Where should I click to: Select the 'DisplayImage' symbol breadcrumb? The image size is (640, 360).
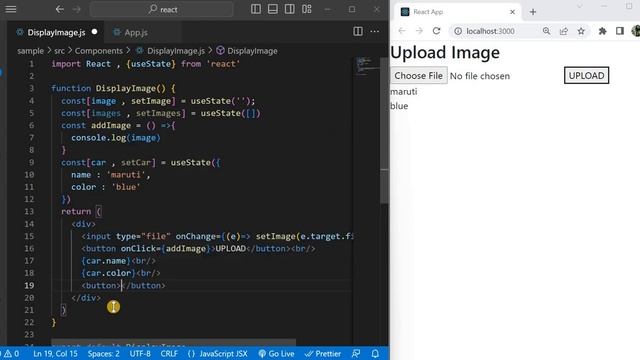(x=252, y=51)
